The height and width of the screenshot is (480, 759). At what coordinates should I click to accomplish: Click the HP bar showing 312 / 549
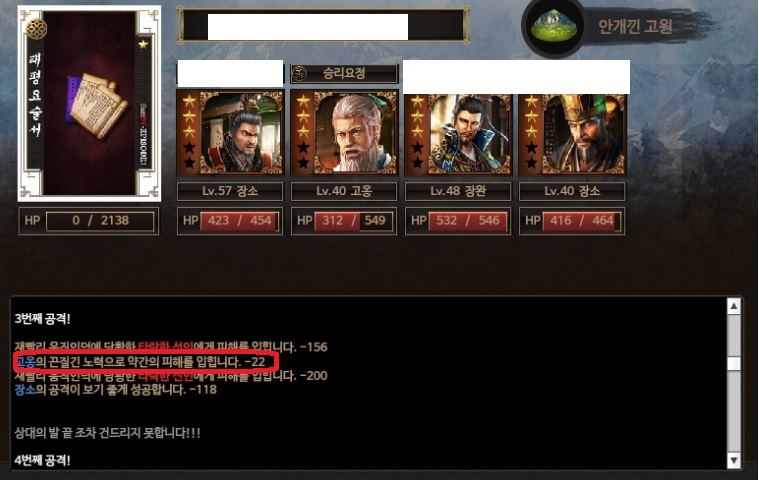click(x=344, y=221)
